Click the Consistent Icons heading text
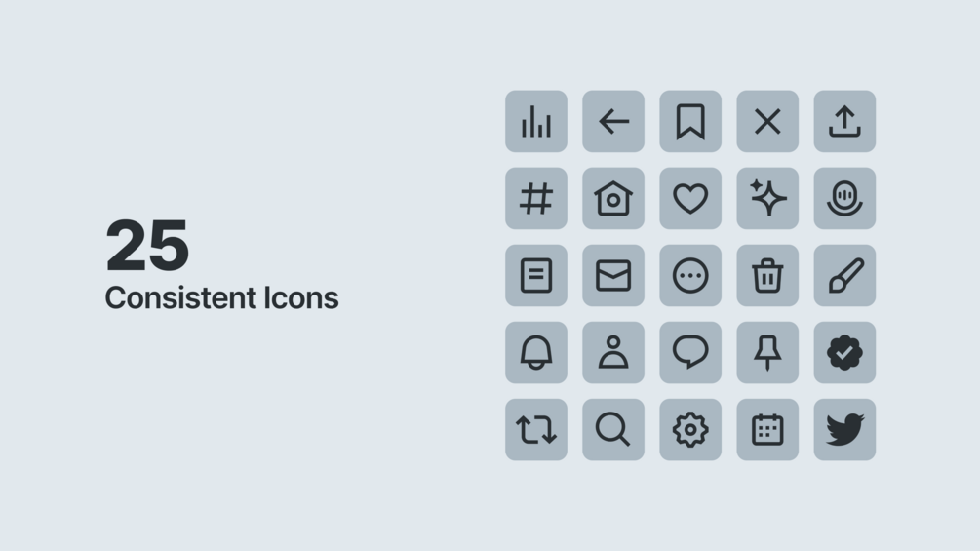The height and width of the screenshot is (551, 980). point(221,297)
